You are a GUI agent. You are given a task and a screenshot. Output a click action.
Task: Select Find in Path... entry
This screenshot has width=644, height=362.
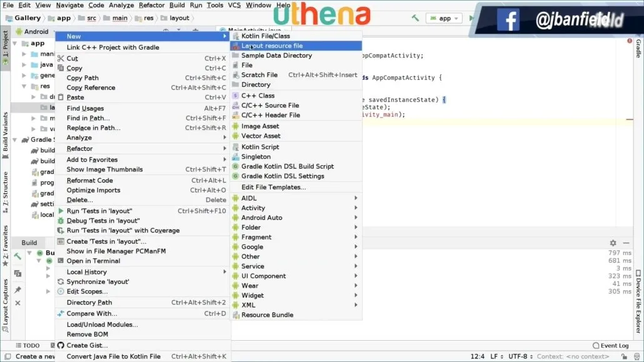pos(143,118)
